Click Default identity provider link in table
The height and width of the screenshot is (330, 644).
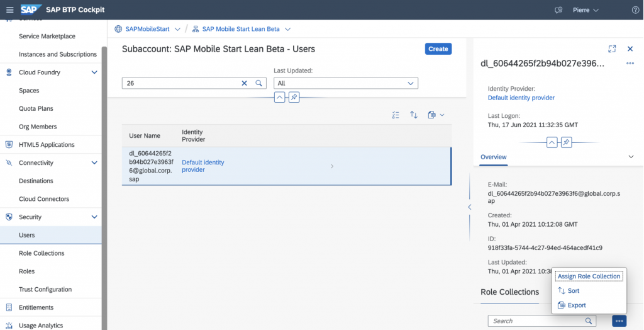click(203, 166)
